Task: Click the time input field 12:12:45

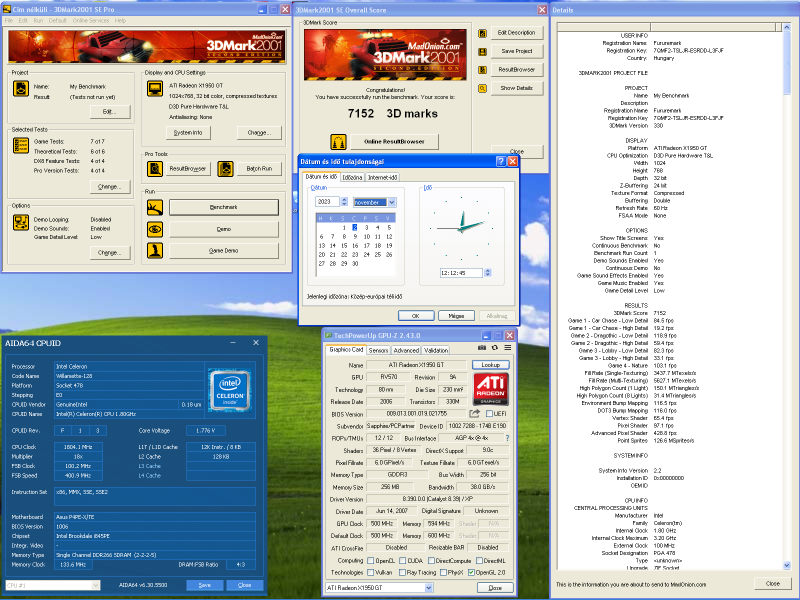Action: [461, 273]
